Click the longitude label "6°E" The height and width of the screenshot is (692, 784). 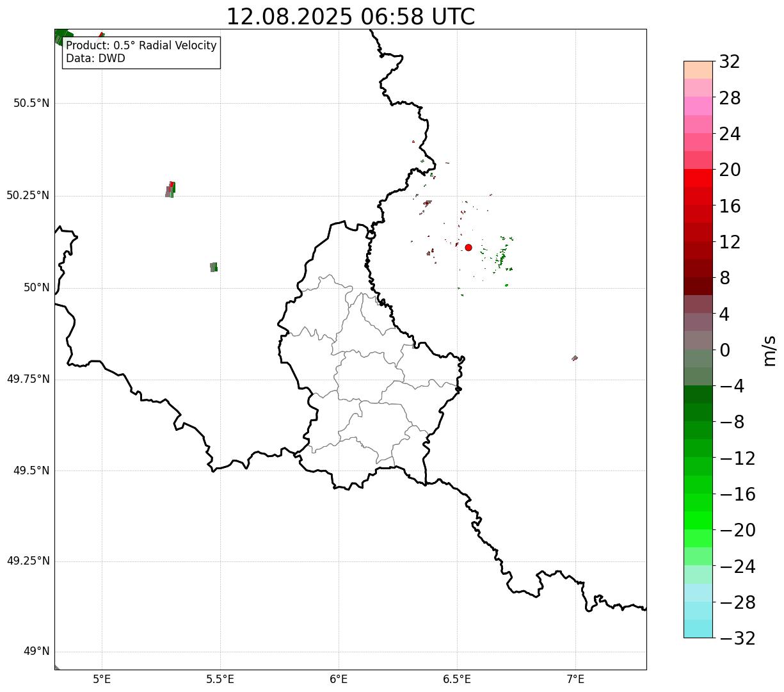(339, 679)
